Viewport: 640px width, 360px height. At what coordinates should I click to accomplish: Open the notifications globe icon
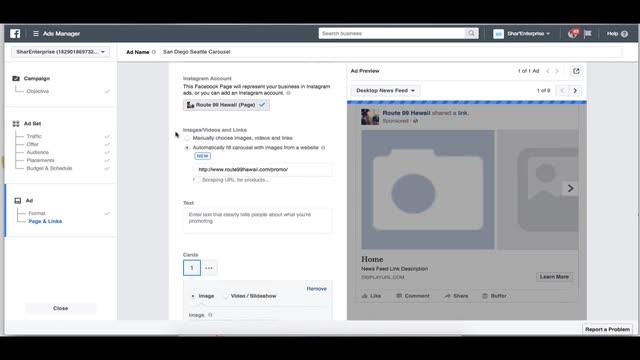[573, 33]
